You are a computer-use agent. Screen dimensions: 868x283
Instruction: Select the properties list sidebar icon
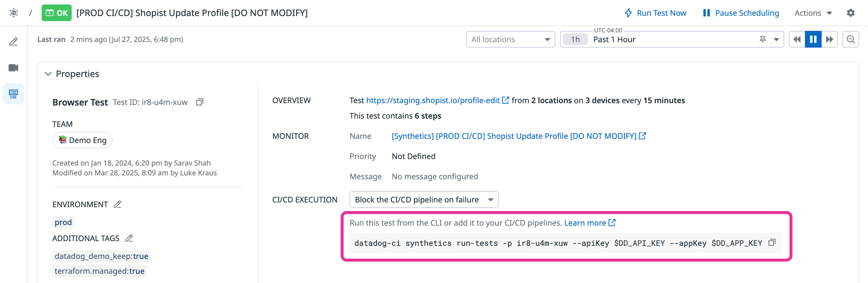[13, 94]
